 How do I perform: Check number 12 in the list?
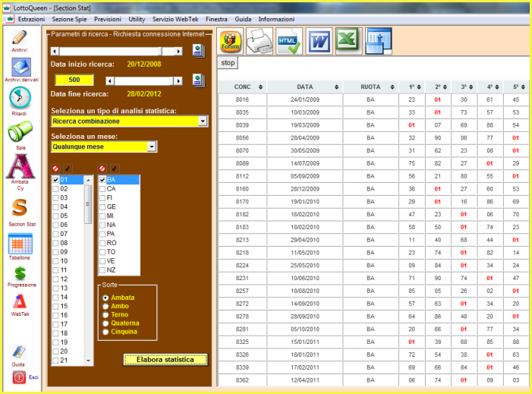[55, 279]
